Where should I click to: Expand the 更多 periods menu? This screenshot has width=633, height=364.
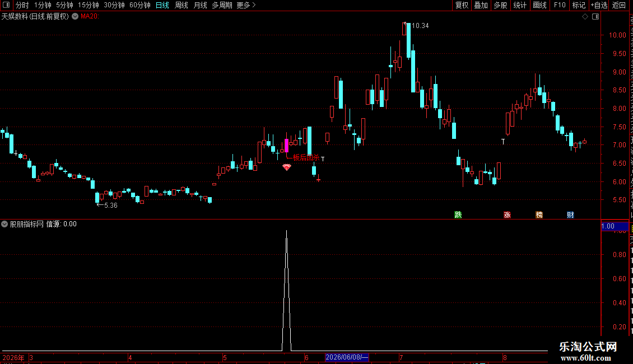click(x=246, y=5)
